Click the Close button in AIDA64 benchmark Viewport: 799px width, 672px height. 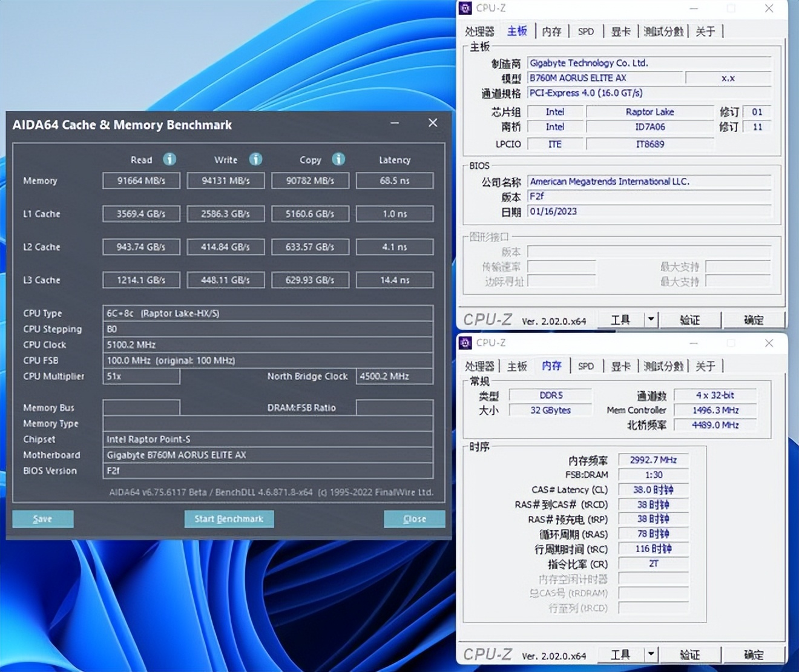click(x=414, y=519)
